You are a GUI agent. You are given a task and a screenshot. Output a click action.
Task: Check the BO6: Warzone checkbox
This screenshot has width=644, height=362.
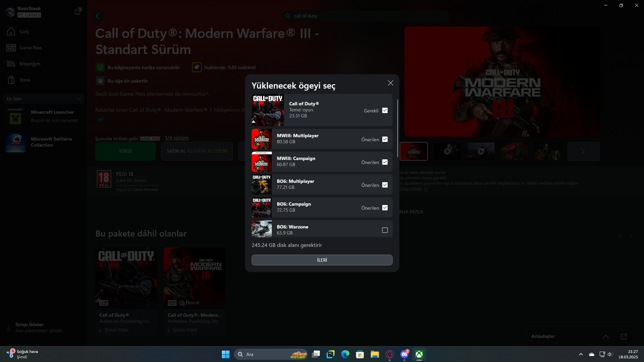[x=385, y=230]
